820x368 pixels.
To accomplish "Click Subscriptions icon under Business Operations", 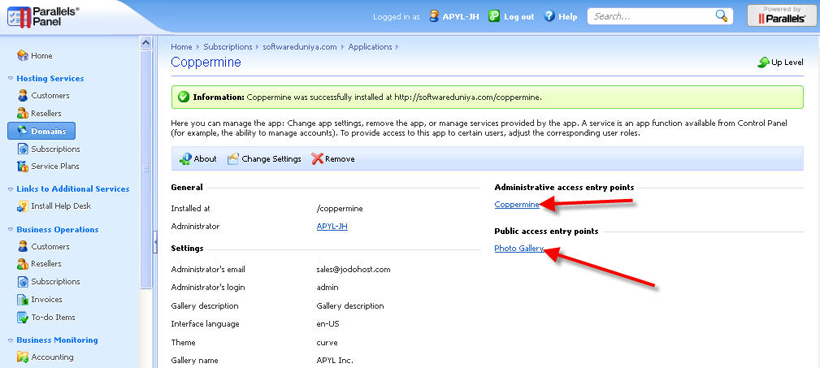I will coord(22,282).
